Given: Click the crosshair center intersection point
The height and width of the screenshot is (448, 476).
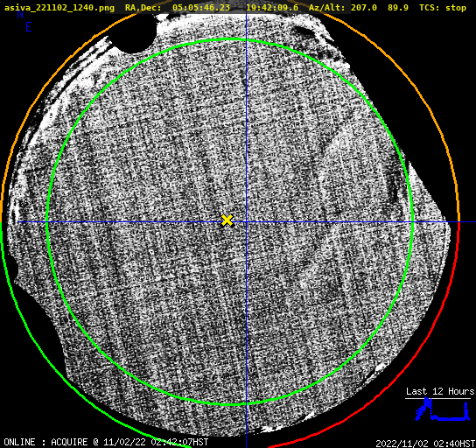Looking at the screenshot, I should pos(246,222).
